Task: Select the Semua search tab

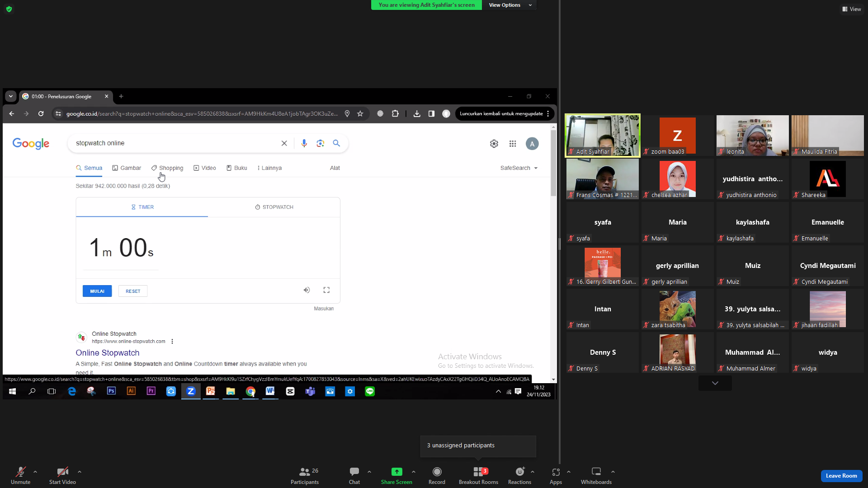Action: click(89, 168)
